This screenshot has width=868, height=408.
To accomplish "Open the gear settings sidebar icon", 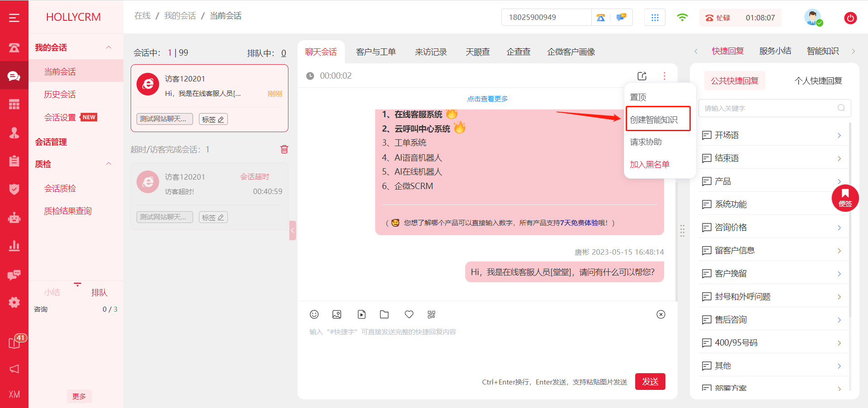I will point(14,302).
